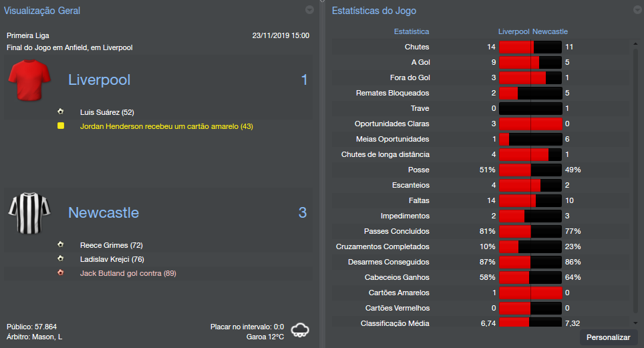Click the red own-goal icon by Jack Butland
The width and height of the screenshot is (644, 348).
point(61,273)
